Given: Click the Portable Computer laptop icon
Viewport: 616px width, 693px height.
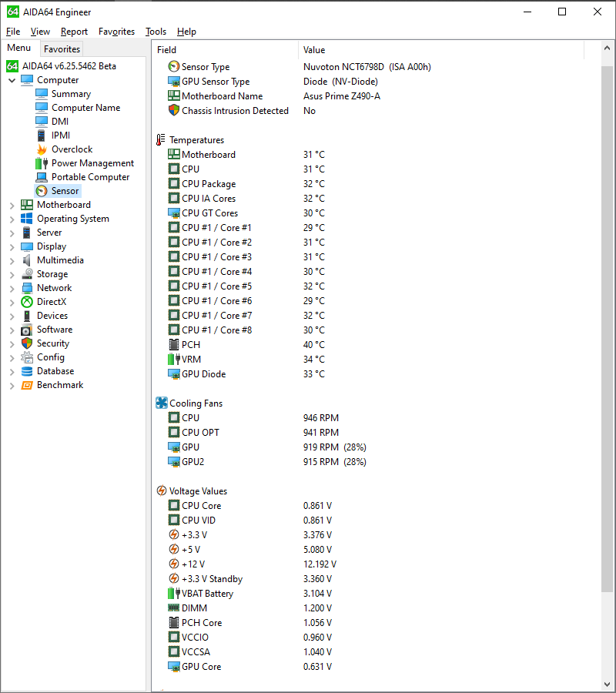Looking at the screenshot, I should point(42,177).
